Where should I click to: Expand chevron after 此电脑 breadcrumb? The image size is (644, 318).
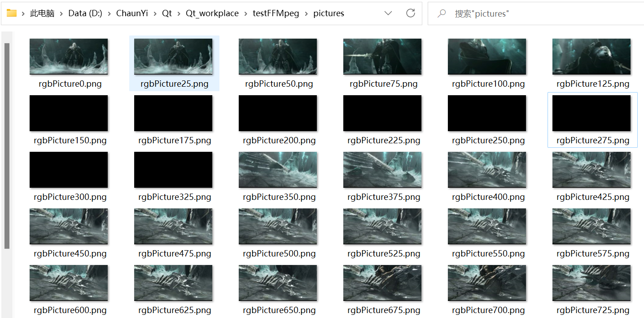tap(61, 13)
